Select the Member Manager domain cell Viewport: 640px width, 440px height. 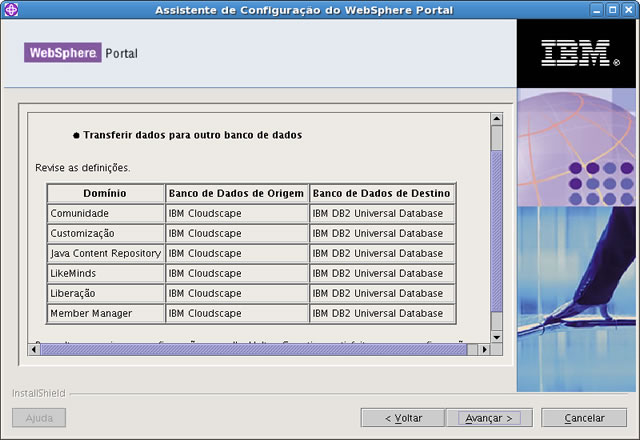(x=105, y=313)
